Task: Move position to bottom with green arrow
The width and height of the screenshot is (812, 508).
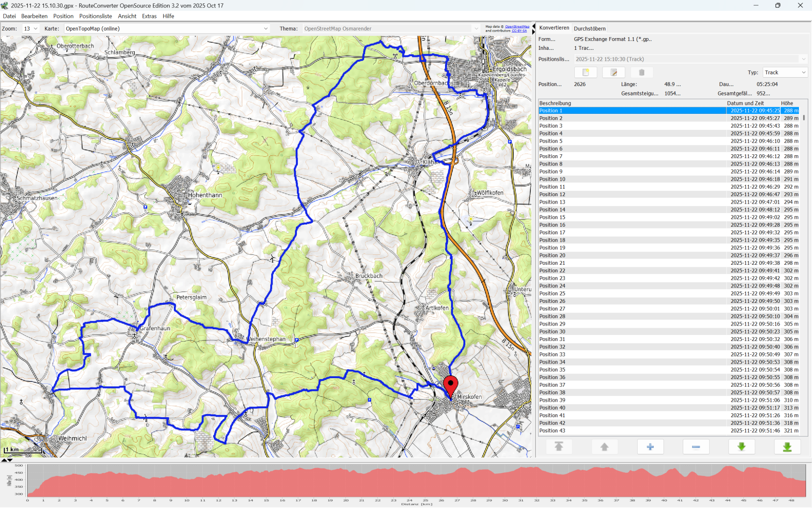Action: [x=787, y=447]
